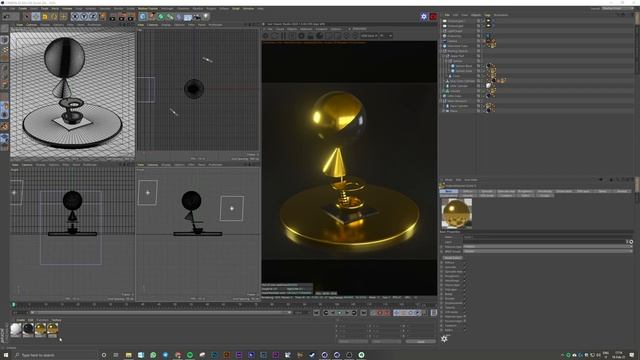Open Create in main menu bar
The height and width of the screenshot is (360, 640).
point(23,8)
